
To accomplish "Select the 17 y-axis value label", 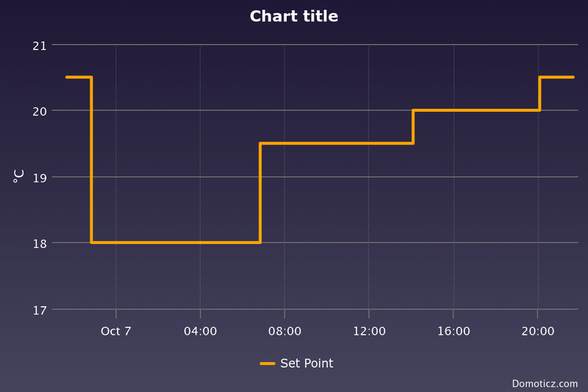I will (39, 310).
